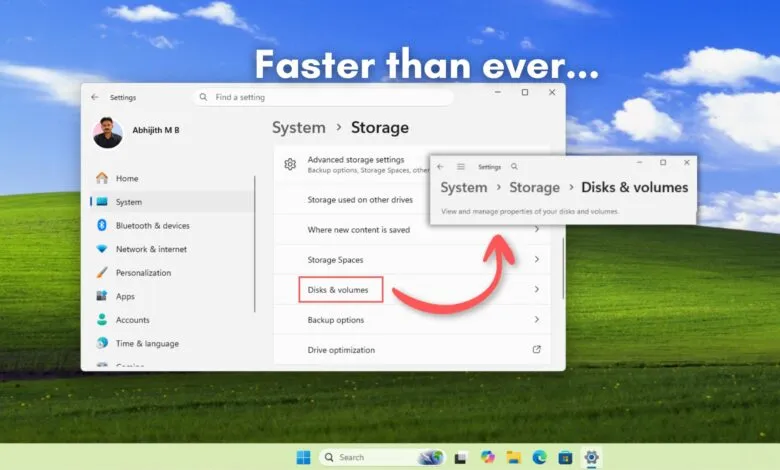Click the back arrow in main Settings window
Screen dimensions: 780x470
coord(95,97)
